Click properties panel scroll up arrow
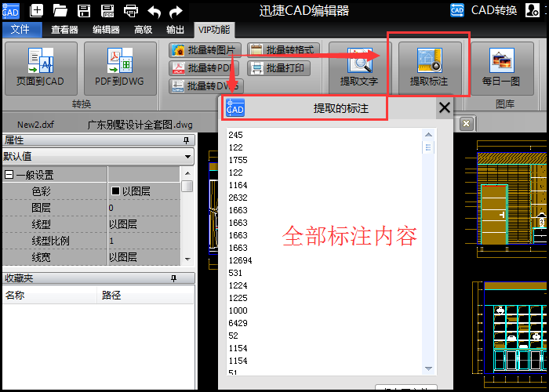 coord(187,173)
